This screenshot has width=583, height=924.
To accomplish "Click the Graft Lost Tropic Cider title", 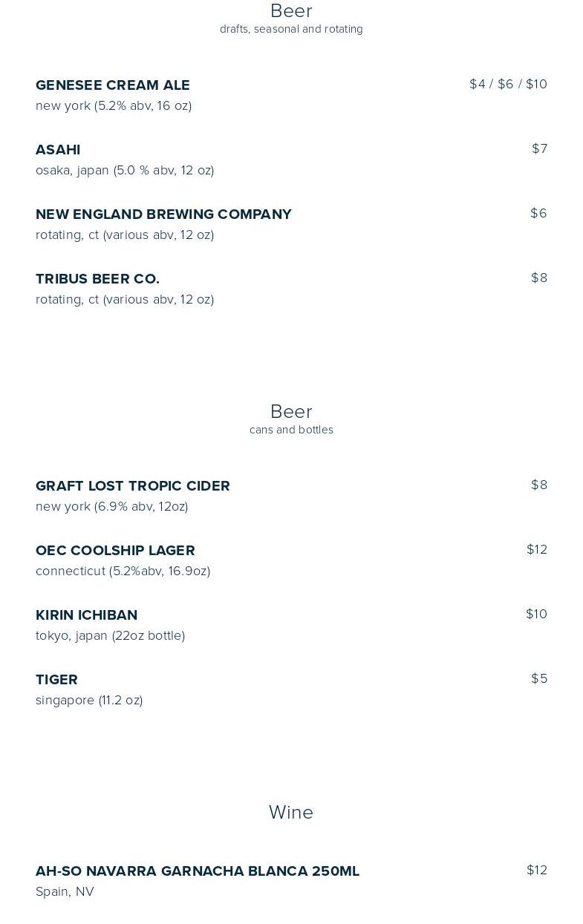I will click(133, 486).
